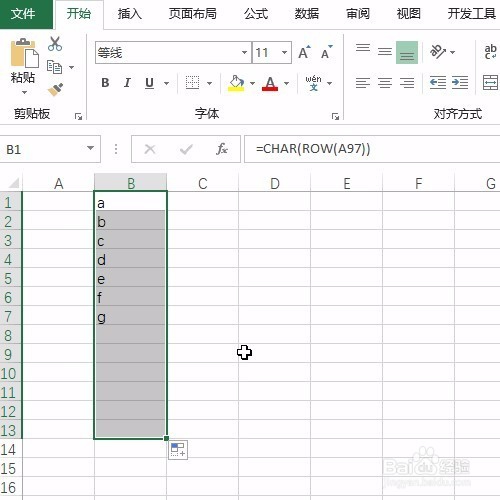Align text right
Image resolution: width=500 pixels, height=500 pixels.
point(407,83)
